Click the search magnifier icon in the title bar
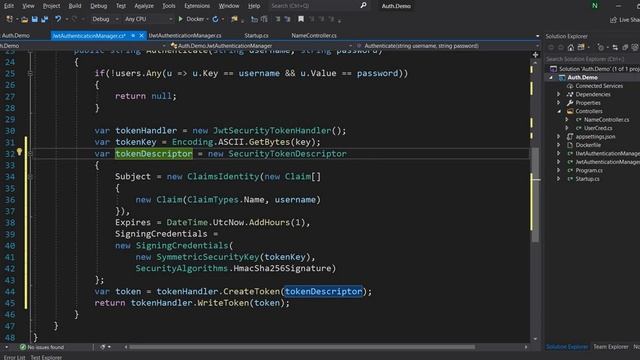Image resolution: width=640 pixels, height=360 pixels. tap(363, 6)
